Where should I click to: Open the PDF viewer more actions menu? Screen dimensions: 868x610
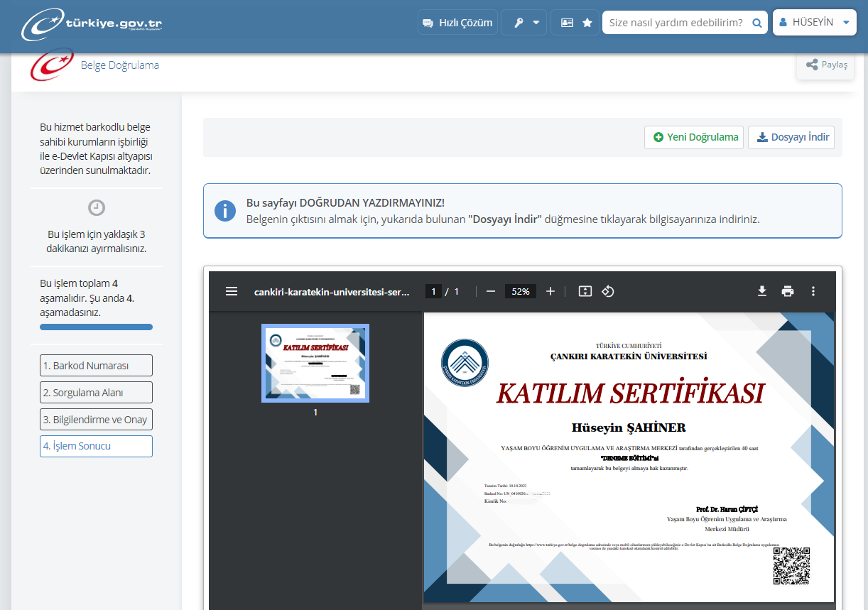[x=813, y=291]
